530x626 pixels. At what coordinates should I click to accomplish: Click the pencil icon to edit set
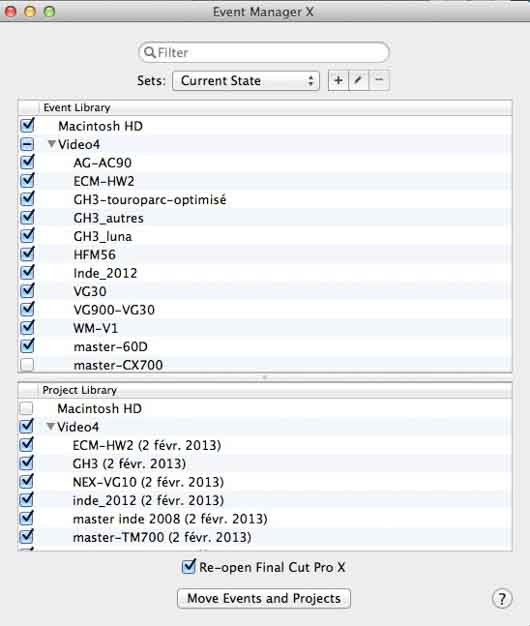pos(358,81)
